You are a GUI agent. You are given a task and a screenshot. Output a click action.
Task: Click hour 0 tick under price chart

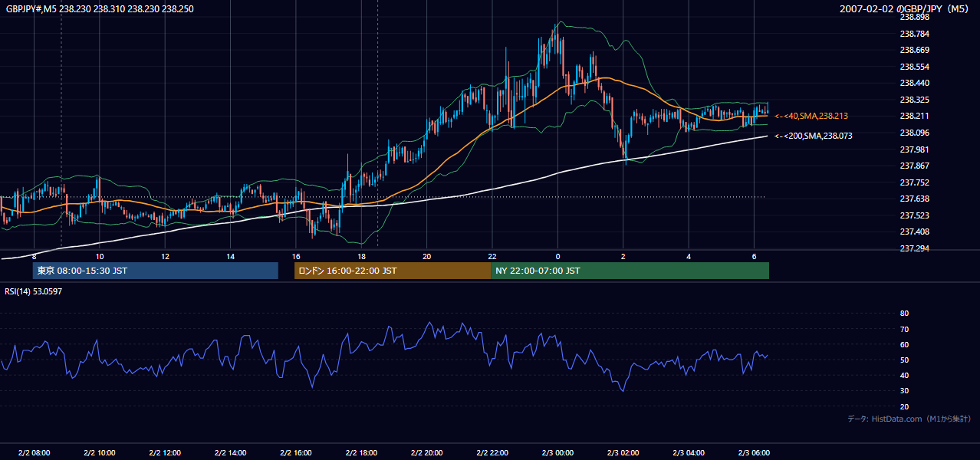[x=557, y=256]
